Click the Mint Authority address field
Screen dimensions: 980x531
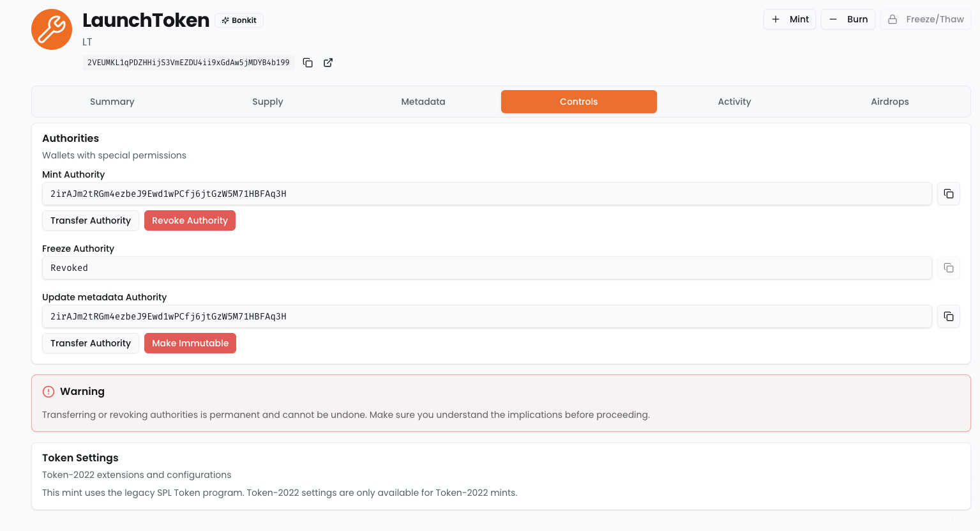(x=486, y=194)
